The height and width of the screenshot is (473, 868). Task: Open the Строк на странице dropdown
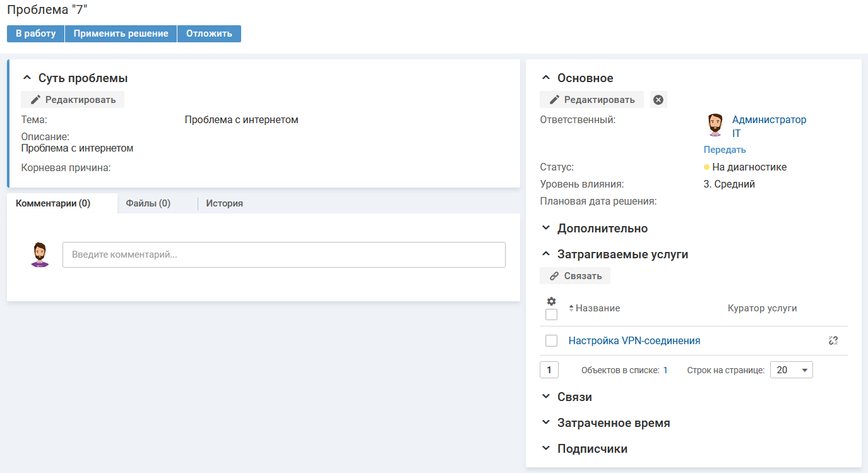[x=792, y=370]
